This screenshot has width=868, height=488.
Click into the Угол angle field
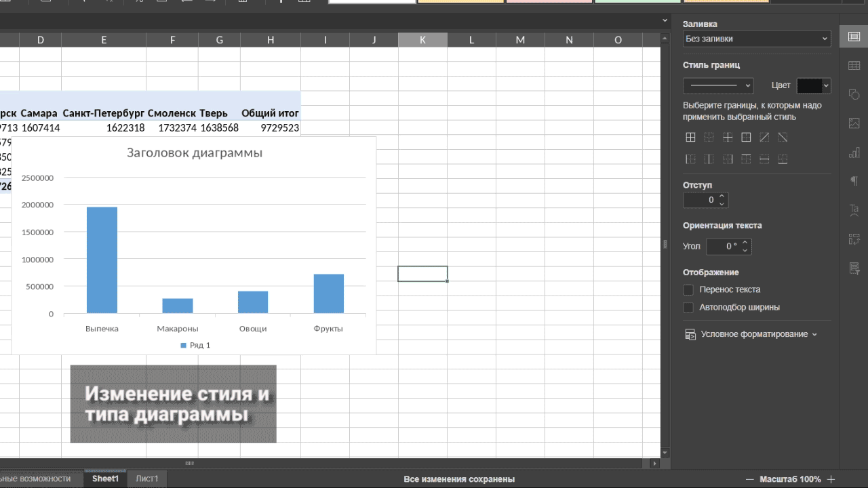(x=723, y=246)
